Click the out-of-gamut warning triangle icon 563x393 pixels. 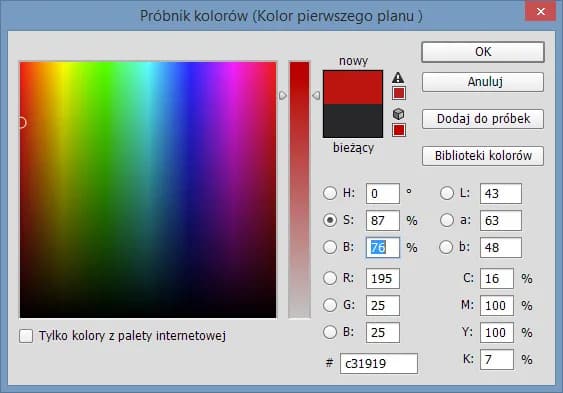(x=398, y=78)
